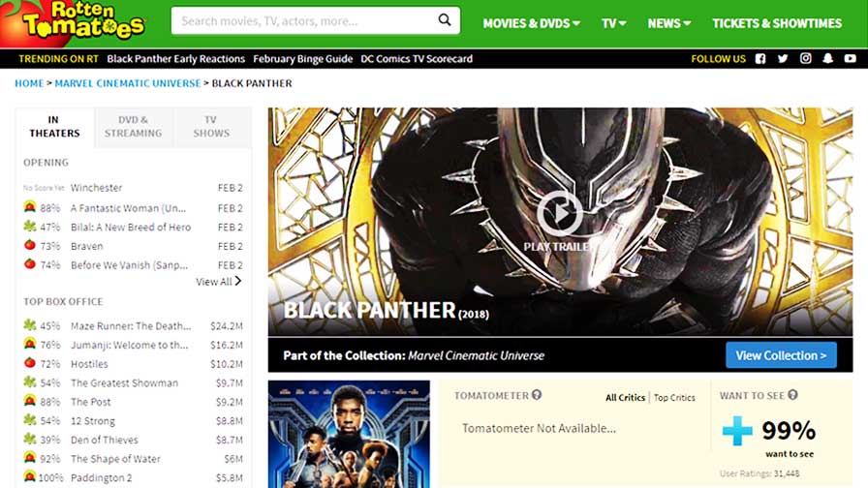Viewport: 868px width, 488px height.
Task: Click the tomato icon beside Hostiles
Action: click(x=30, y=363)
